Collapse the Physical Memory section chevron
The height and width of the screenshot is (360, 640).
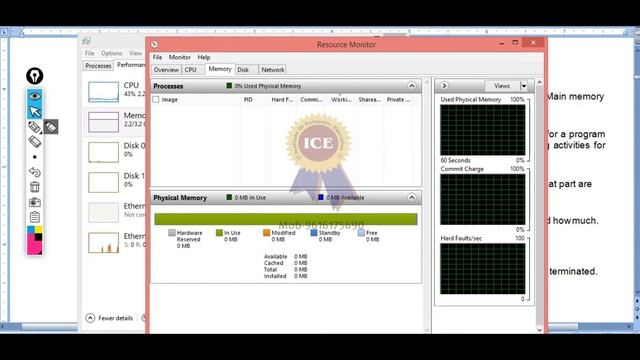point(411,198)
